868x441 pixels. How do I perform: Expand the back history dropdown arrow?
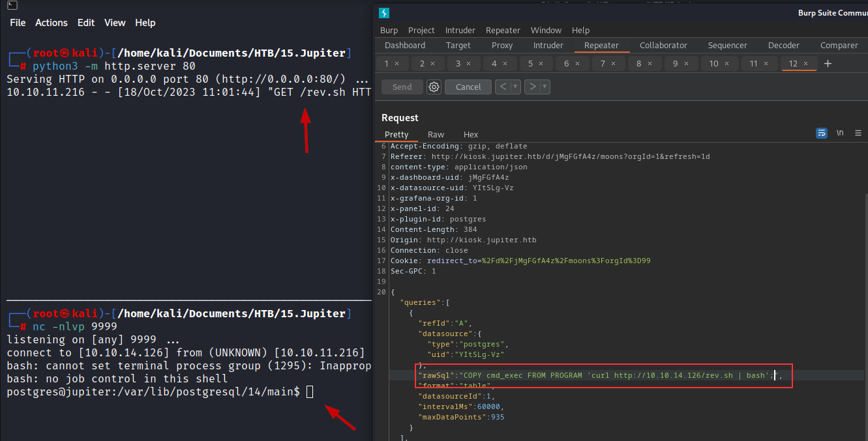(516, 87)
